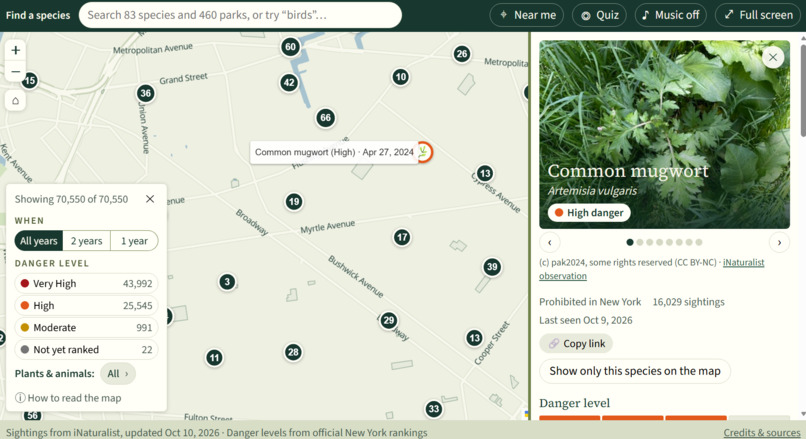Select the 1 year time filter
The height and width of the screenshot is (439, 806).
coord(134,241)
